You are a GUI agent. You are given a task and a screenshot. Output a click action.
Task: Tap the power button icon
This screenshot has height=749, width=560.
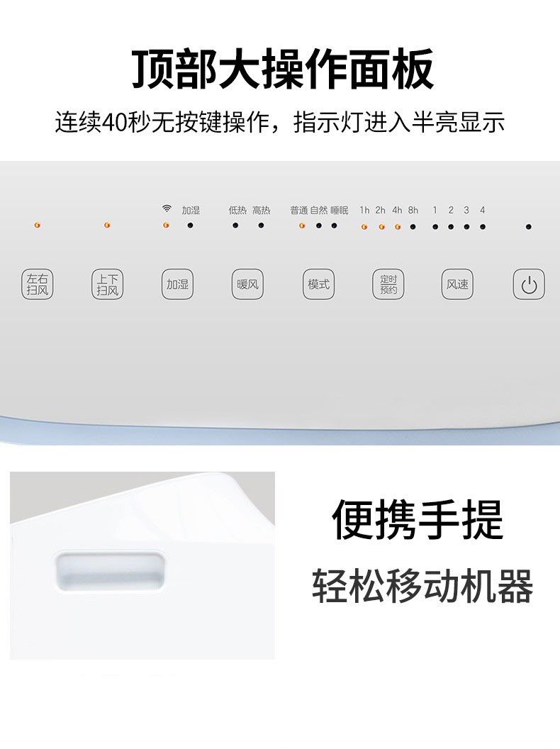(x=529, y=284)
